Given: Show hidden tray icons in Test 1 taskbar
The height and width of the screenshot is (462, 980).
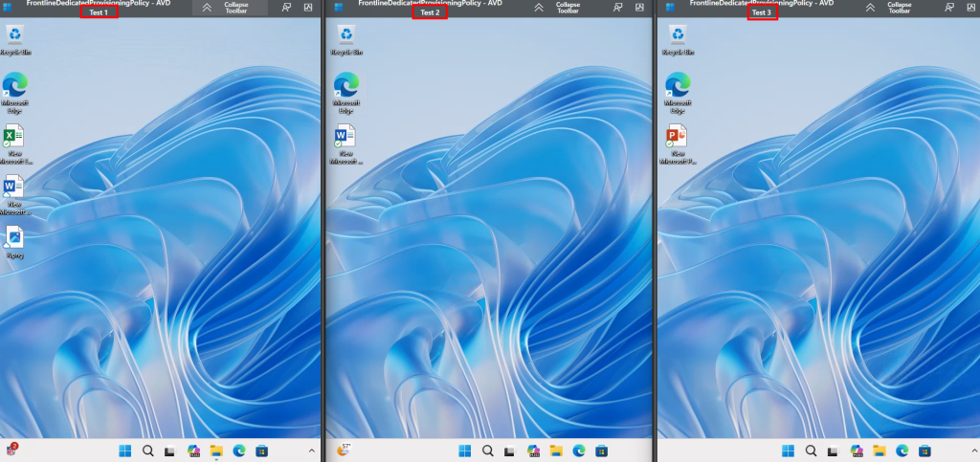Looking at the screenshot, I should pos(311,451).
